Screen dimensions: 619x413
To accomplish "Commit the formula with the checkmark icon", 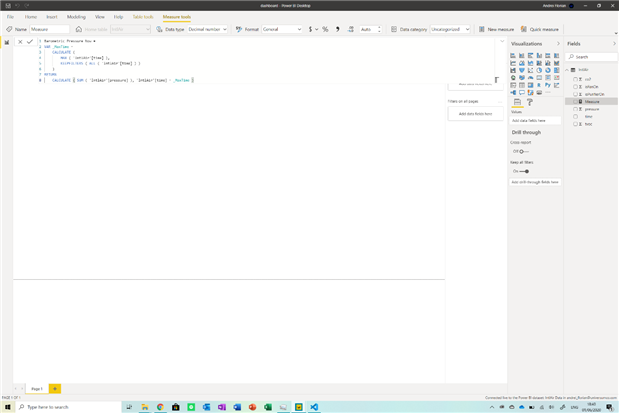I will click(x=30, y=42).
